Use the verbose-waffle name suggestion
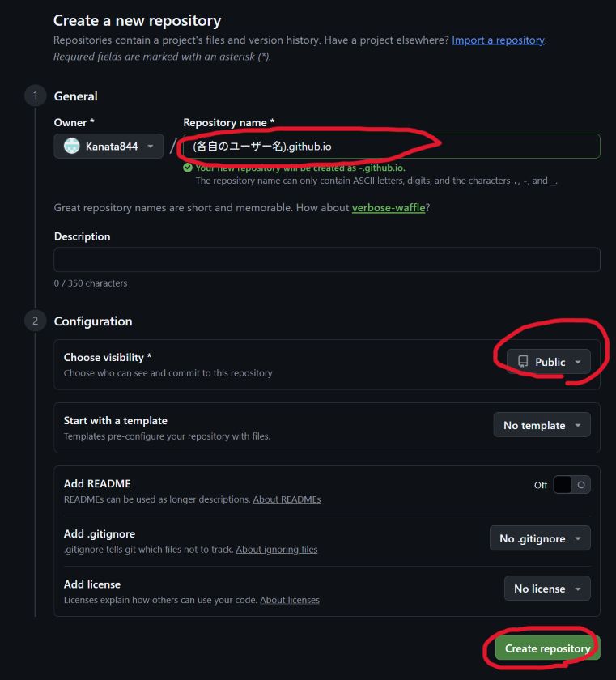 388,208
